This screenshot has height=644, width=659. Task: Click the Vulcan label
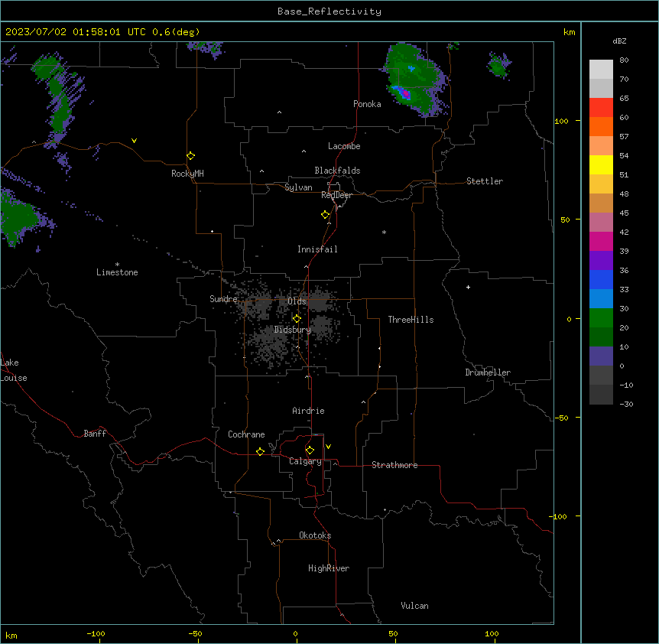click(414, 606)
